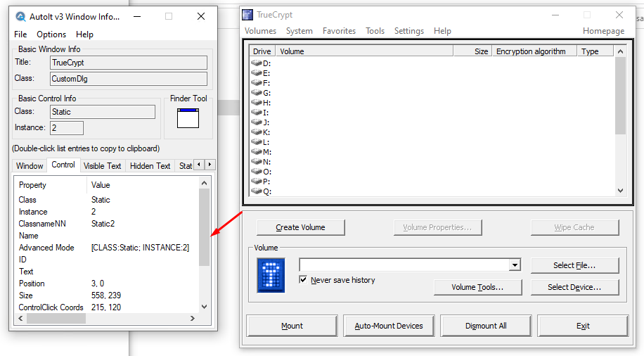Select drive Q: in TrueCrypt list
644x356 pixels.
262,191
